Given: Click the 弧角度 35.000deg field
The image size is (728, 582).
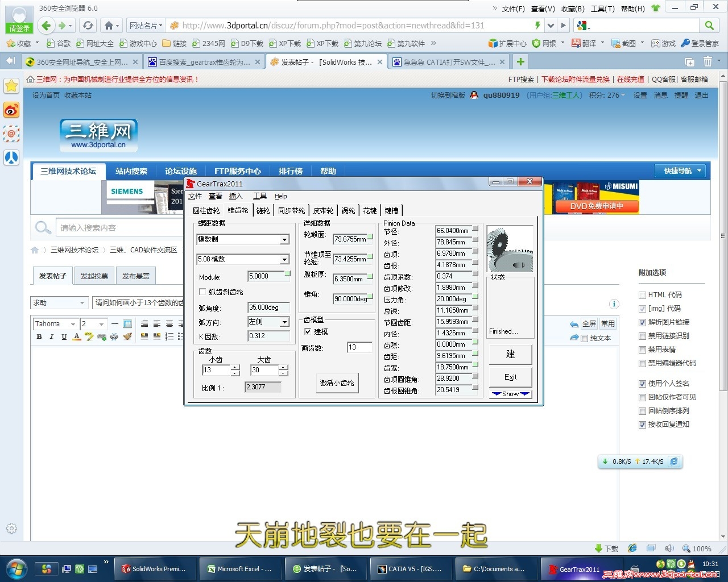Looking at the screenshot, I should pyautogui.click(x=269, y=307).
